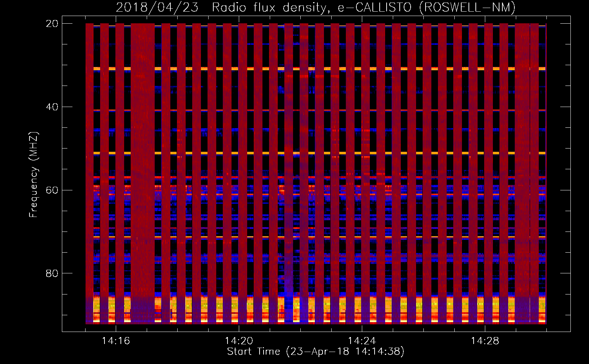Click the frequency tick label '80'
This screenshot has width=589, height=364.
click(x=52, y=273)
